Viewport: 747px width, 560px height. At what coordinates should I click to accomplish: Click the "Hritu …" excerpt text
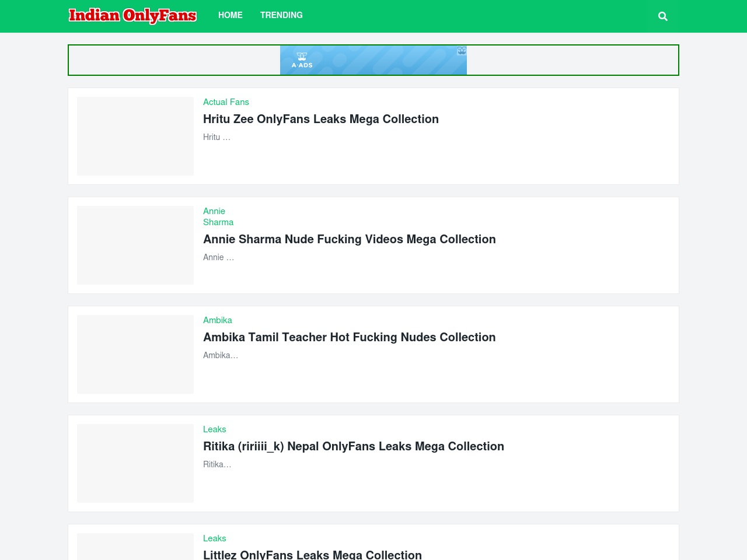pyautogui.click(x=217, y=137)
